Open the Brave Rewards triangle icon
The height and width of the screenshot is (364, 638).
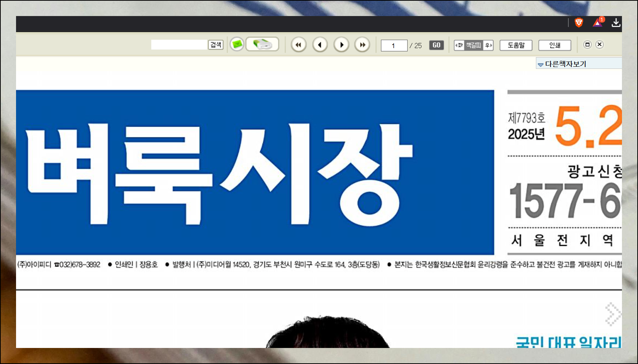pyautogui.click(x=598, y=22)
